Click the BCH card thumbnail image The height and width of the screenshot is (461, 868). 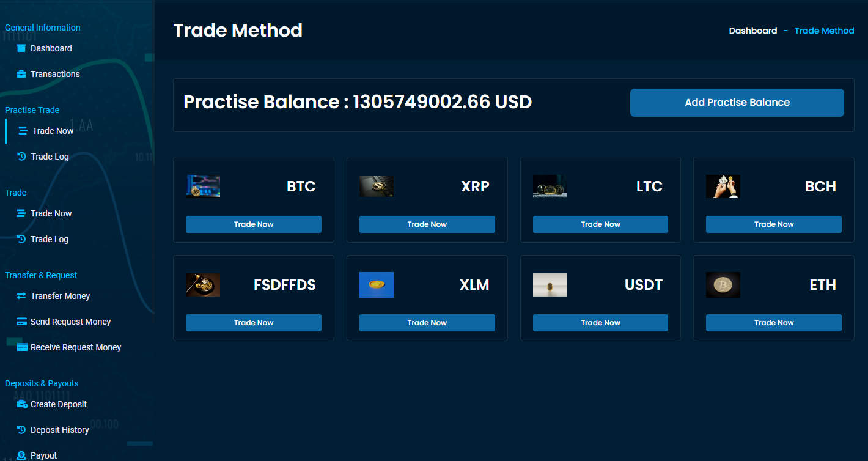click(x=723, y=186)
